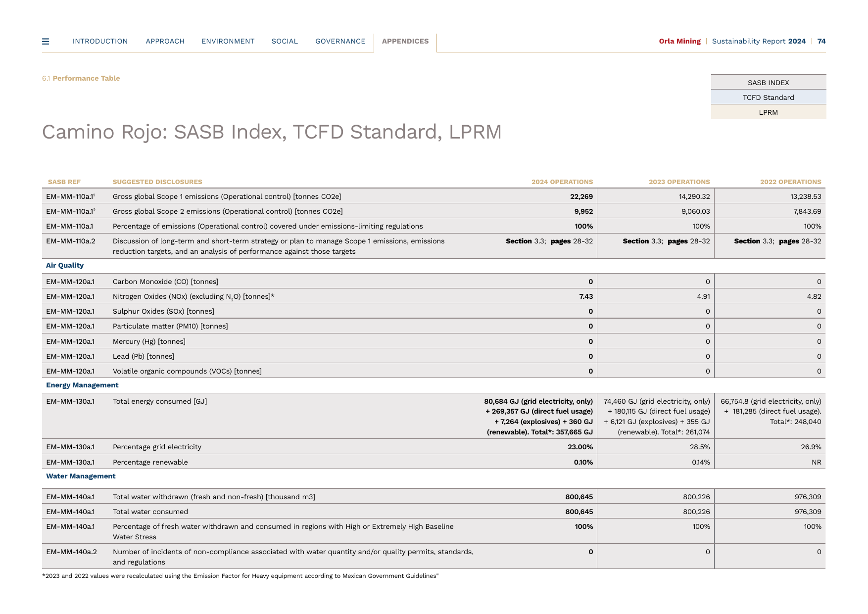Select the 2022 Scope 2 value 7,843.69

click(x=807, y=211)
